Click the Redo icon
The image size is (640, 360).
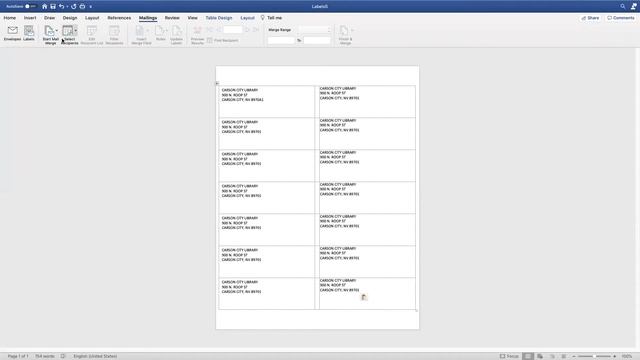pos(73,7)
